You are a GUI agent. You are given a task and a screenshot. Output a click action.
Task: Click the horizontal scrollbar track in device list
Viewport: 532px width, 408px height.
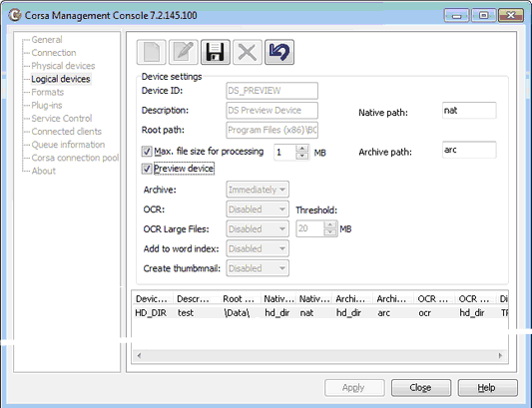[319, 356]
